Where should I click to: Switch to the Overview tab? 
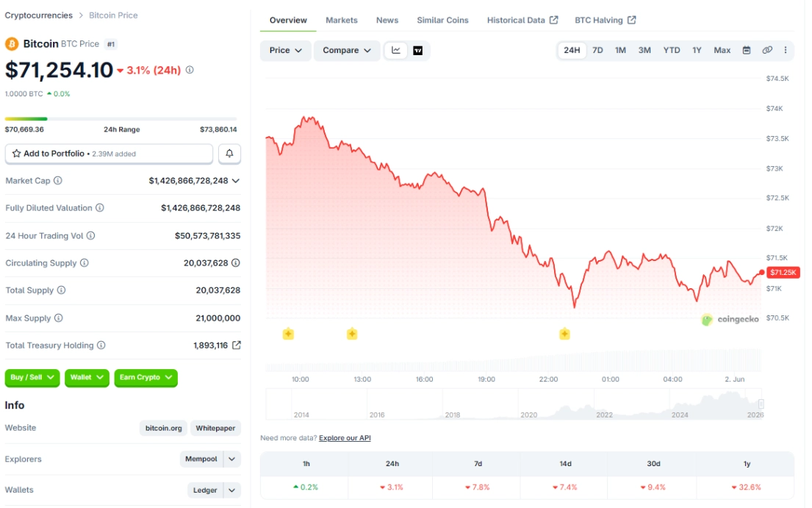(288, 20)
